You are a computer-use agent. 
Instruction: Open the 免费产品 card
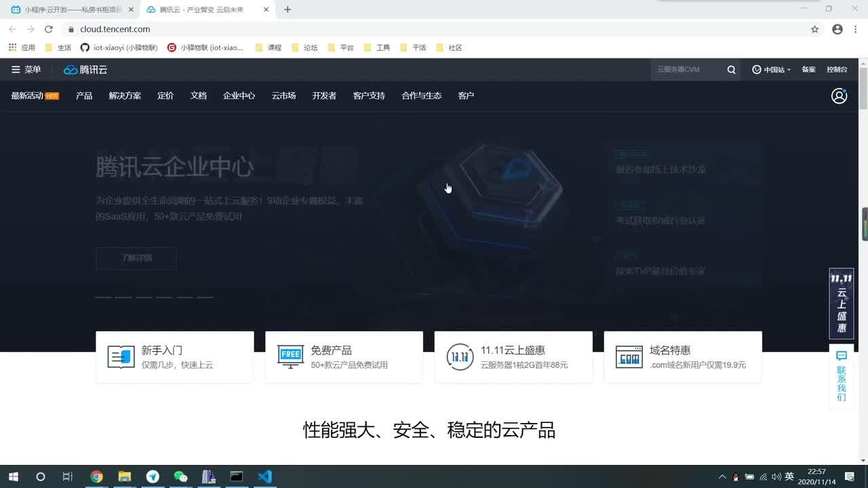(344, 357)
